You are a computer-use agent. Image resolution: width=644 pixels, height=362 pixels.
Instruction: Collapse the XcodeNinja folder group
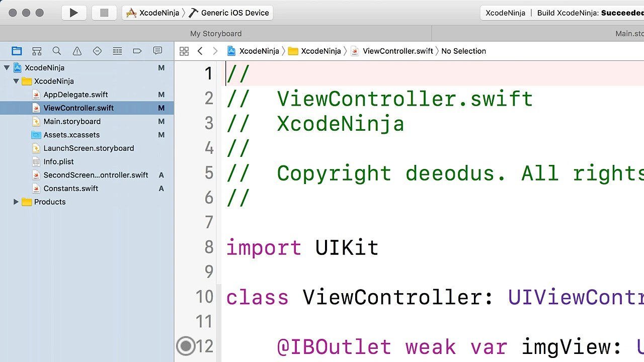(x=16, y=81)
